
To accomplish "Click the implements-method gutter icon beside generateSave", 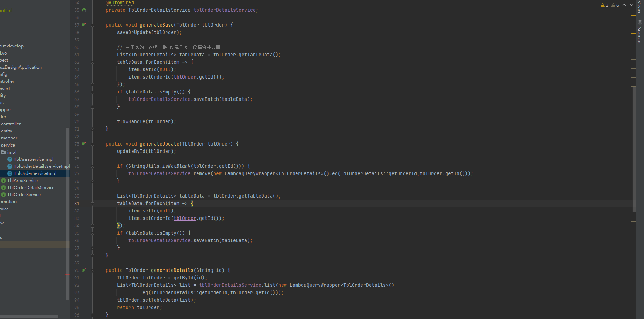I will pyautogui.click(x=84, y=25).
